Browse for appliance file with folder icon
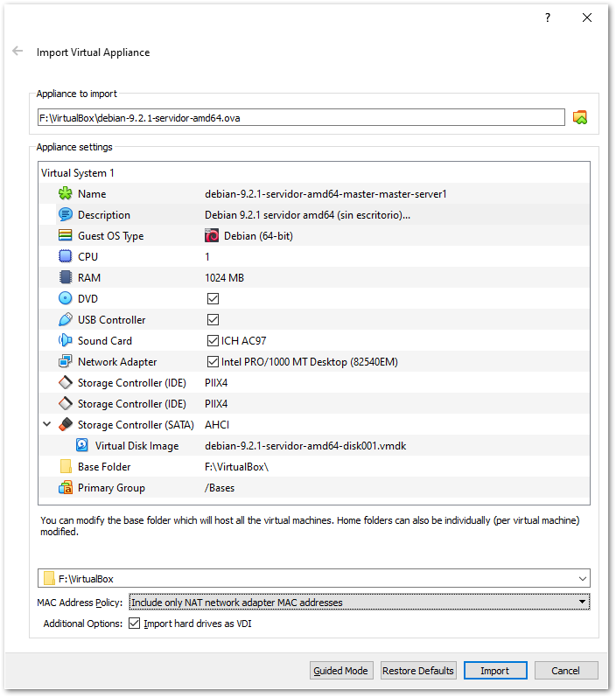The image size is (616, 697). [x=580, y=117]
